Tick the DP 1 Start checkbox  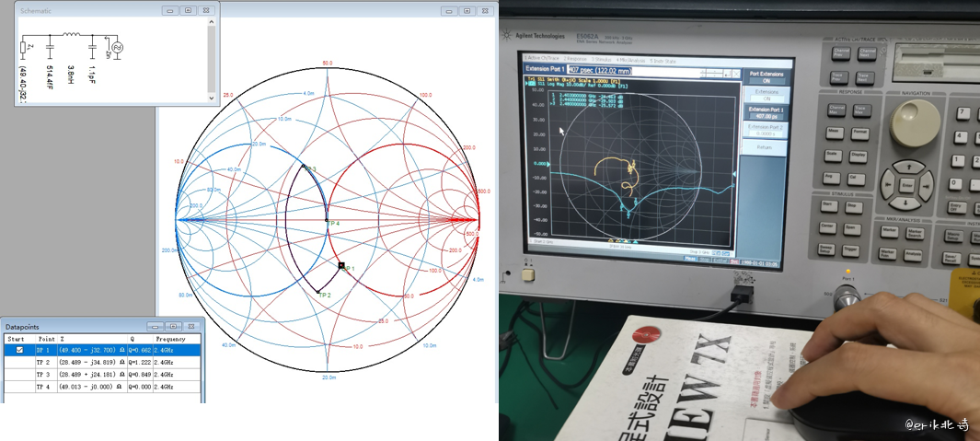click(19, 350)
